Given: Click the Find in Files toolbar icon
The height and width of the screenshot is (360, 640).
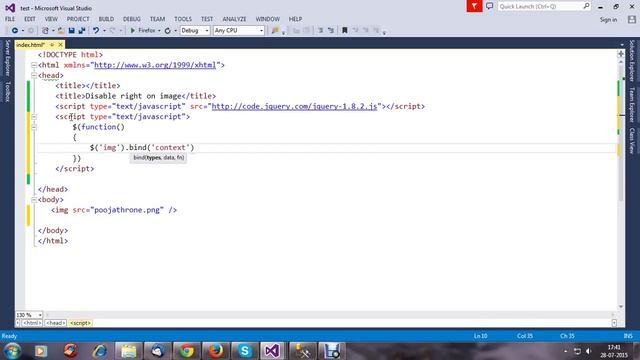Looking at the screenshot, I should [x=275, y=31].
